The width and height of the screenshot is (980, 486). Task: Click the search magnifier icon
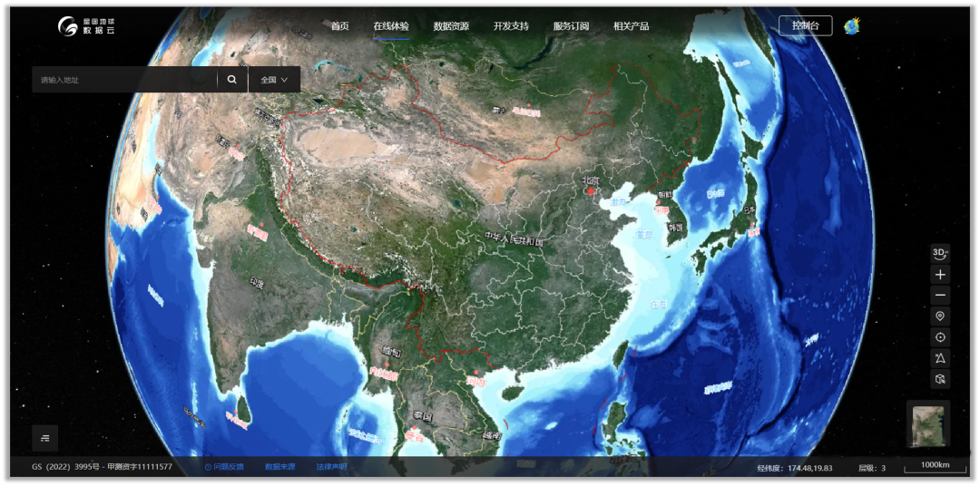click(232, 80)
